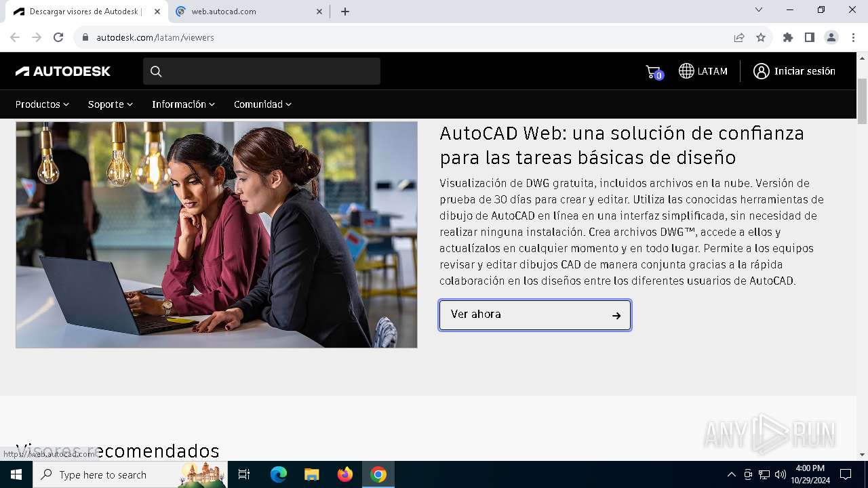Toggle Chrome side panel

tap(810, 37)
